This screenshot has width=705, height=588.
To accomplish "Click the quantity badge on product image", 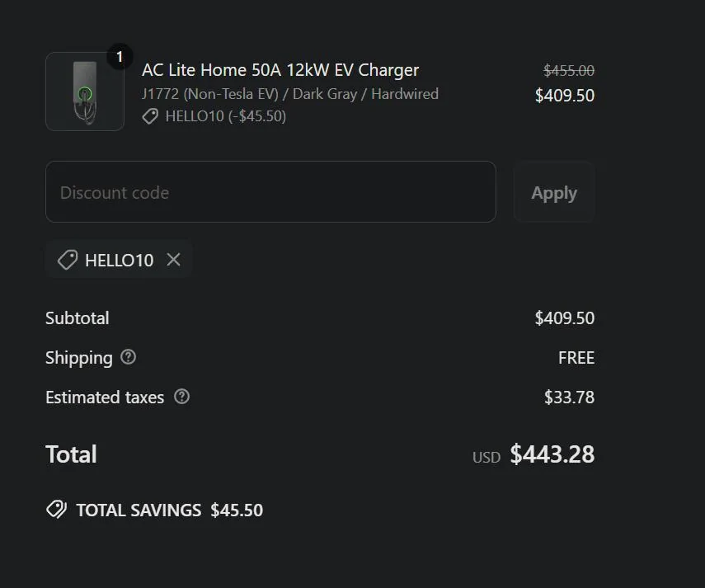I will (119, 57).
